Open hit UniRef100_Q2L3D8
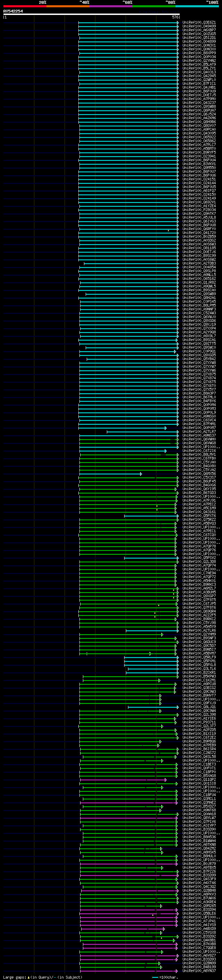The width and height of the screenshot is (222, 980). coord(199,561)
